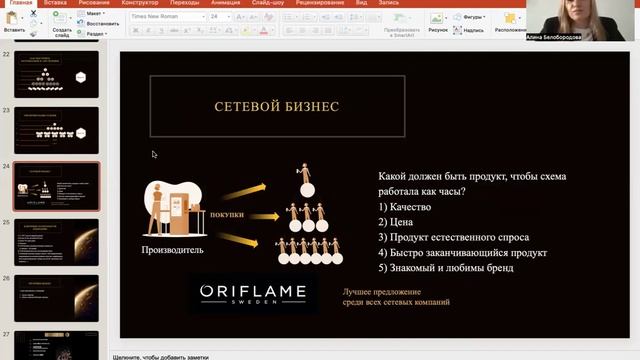640x360 pixels.
Task: Switch to the Главная tab
Action: coord(20,3)
